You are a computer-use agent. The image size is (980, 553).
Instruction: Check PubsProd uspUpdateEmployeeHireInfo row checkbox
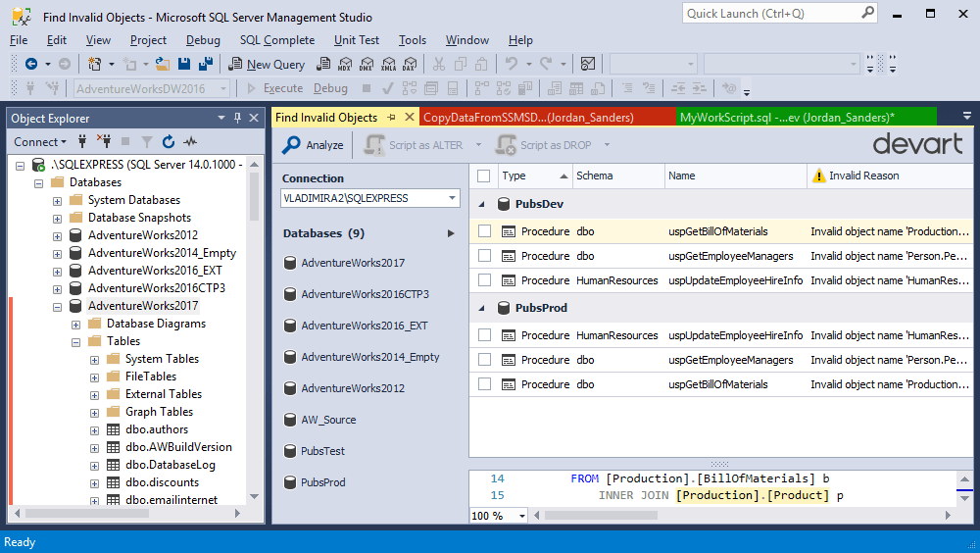click(x=484, y=334)
